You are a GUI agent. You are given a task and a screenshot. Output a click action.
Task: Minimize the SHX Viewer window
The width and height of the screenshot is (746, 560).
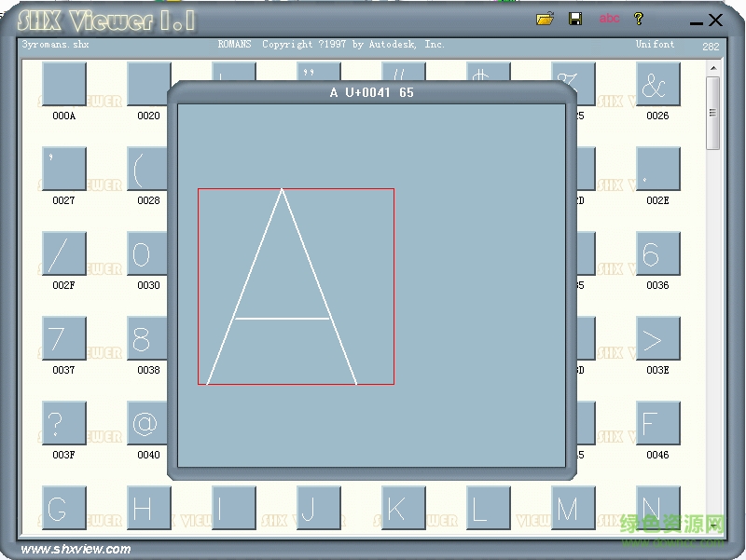(x=697, y=20)
